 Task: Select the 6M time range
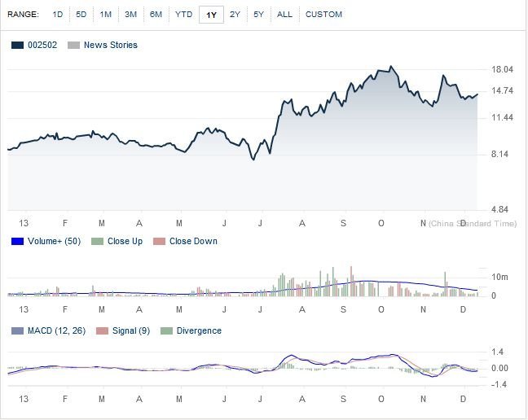(156, 15)
